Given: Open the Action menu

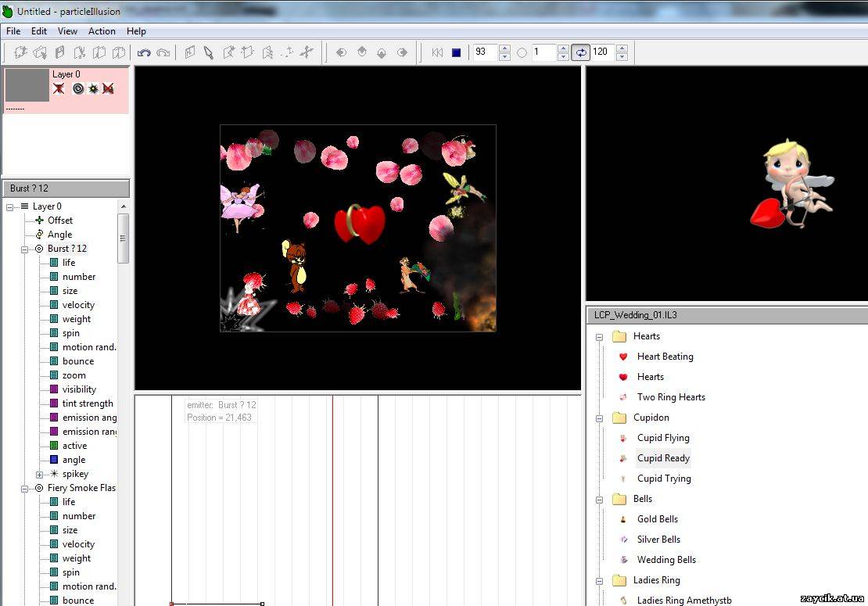Looking at the screenshot, I should 102,31.
